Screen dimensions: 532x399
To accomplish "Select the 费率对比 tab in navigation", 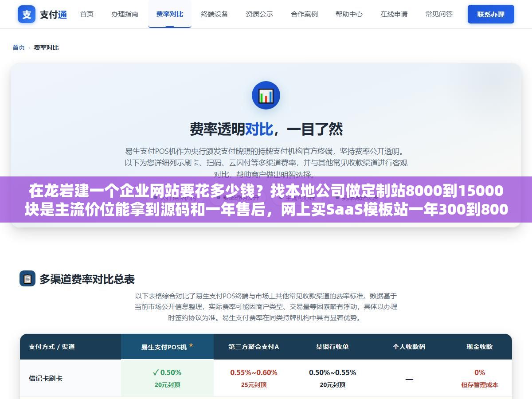I will point(170,14).
